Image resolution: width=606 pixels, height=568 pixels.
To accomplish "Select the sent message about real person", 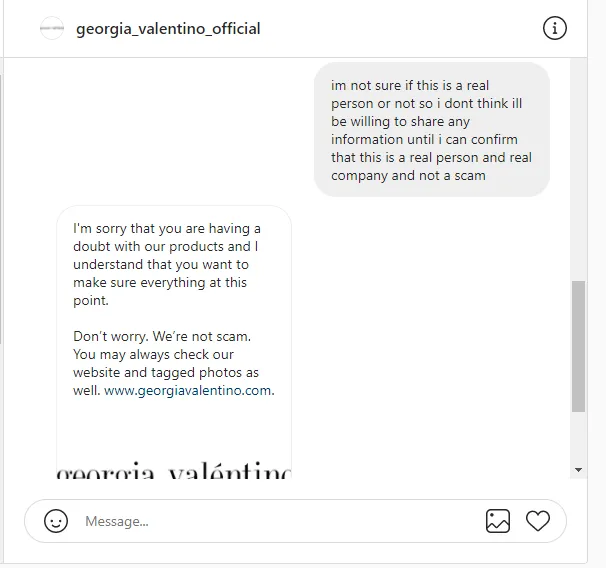I will [432, 130].
